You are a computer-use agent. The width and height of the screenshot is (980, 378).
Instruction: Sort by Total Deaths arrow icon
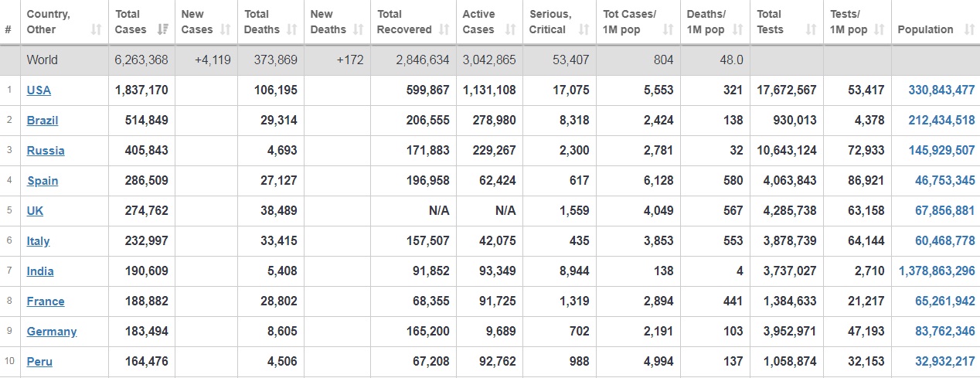(x=292, y=29)
